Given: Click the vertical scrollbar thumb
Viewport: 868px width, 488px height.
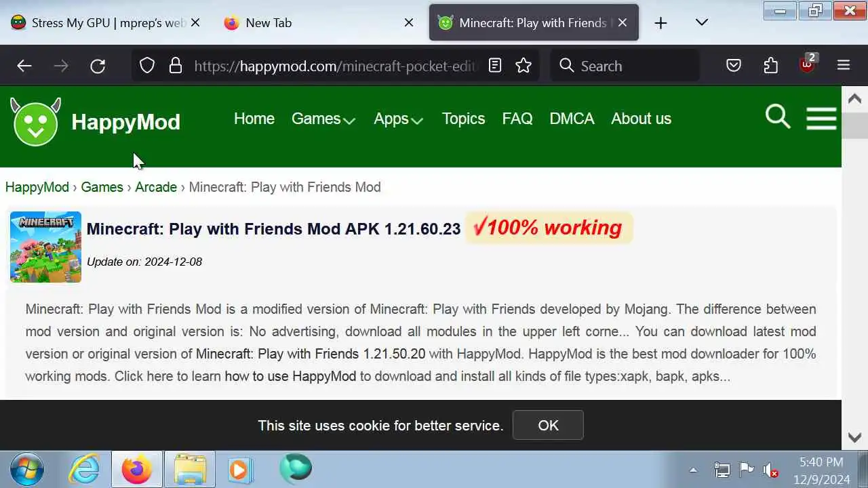Looking at the screenshot, I should coord(854,125).
